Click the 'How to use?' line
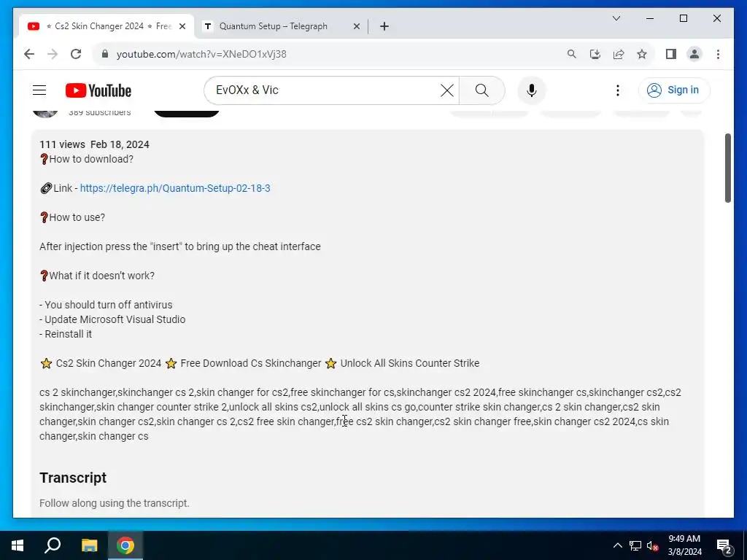This screenshot has height=560, width=747. click(x=72, y=217)
